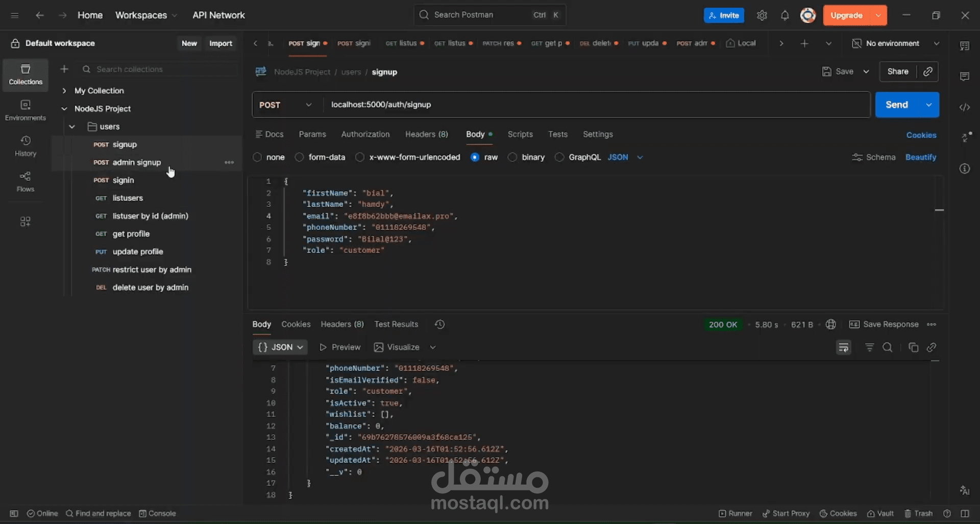The image size is (980, 524).
Task: Open Upgrade options arrow
Action: [878, 15]
